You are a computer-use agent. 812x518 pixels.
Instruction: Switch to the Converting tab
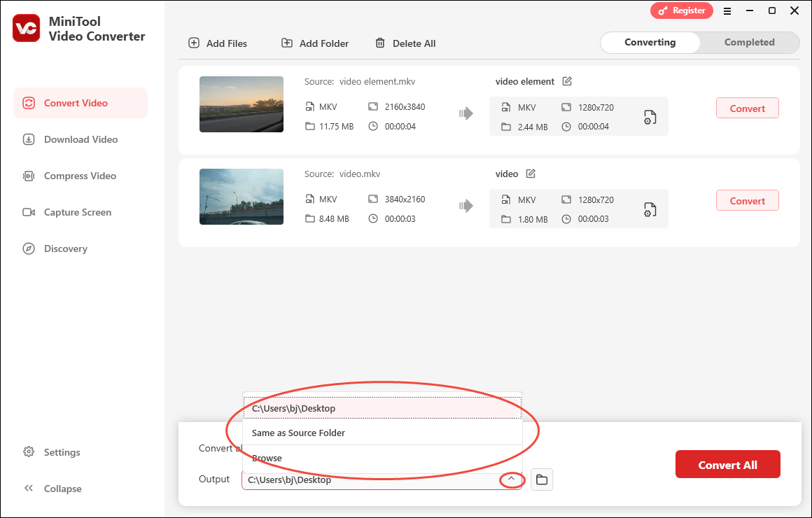(x=650, y=43)
